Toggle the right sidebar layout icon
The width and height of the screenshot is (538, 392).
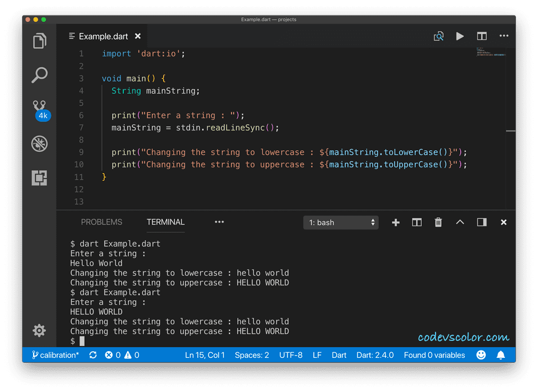point(481,222)
